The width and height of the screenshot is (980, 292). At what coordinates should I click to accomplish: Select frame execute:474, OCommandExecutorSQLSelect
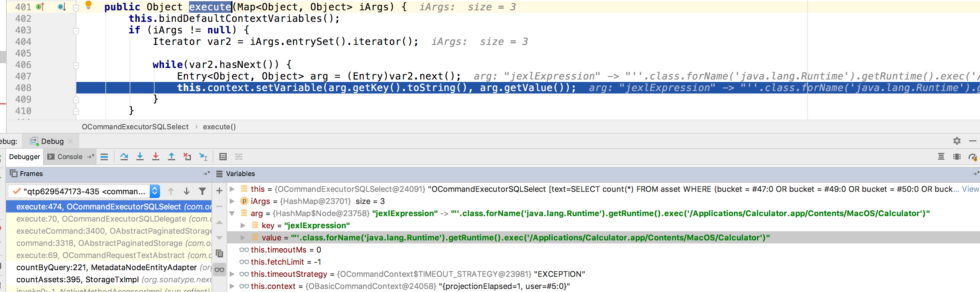pos(109,207)
